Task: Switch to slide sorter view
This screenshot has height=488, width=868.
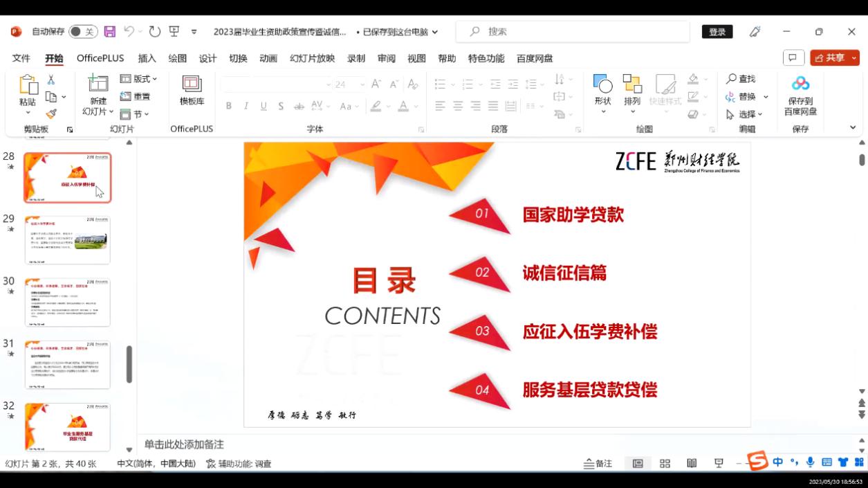Action: [x=665, y=464]
